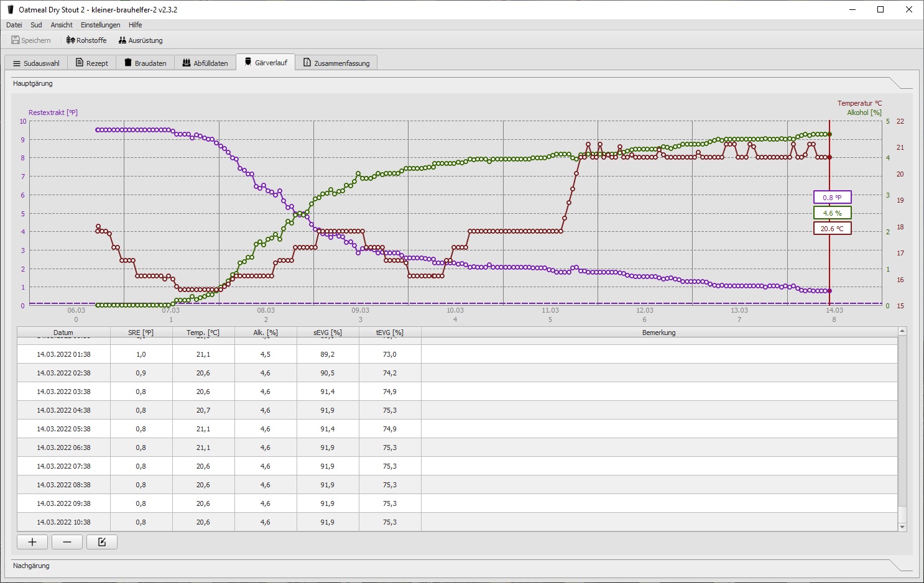Open the Hilfe menu
924x583 pixels.
pos(135,25)
